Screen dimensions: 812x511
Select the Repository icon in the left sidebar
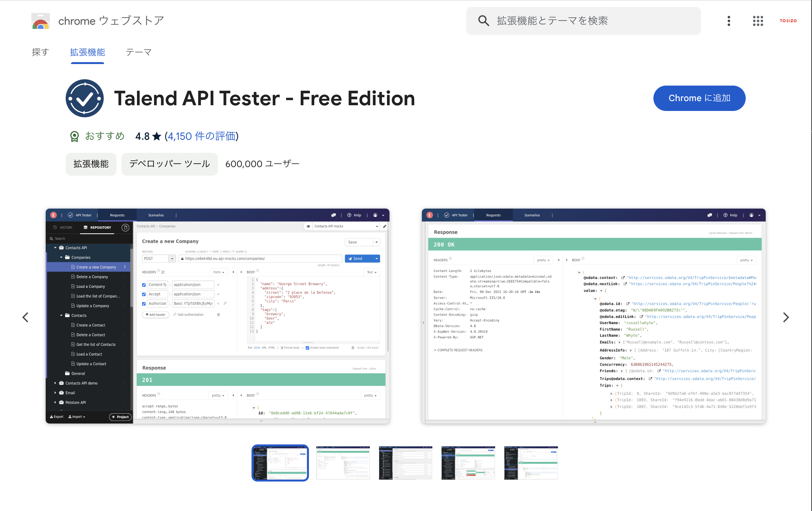click(85, 227)
